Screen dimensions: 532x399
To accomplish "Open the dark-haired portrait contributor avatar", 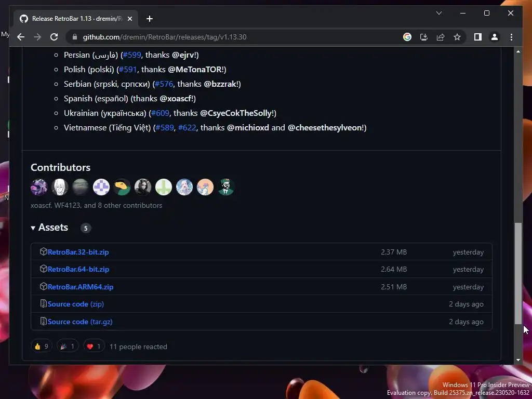I will click(x=143, y=187).
